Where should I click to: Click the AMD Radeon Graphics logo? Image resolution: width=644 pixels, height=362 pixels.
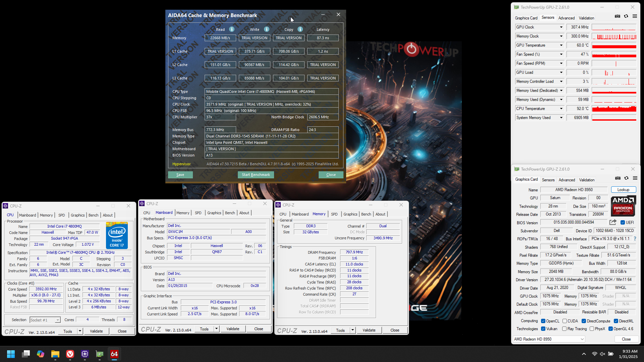pyautogui.click(x=623, y=206)
